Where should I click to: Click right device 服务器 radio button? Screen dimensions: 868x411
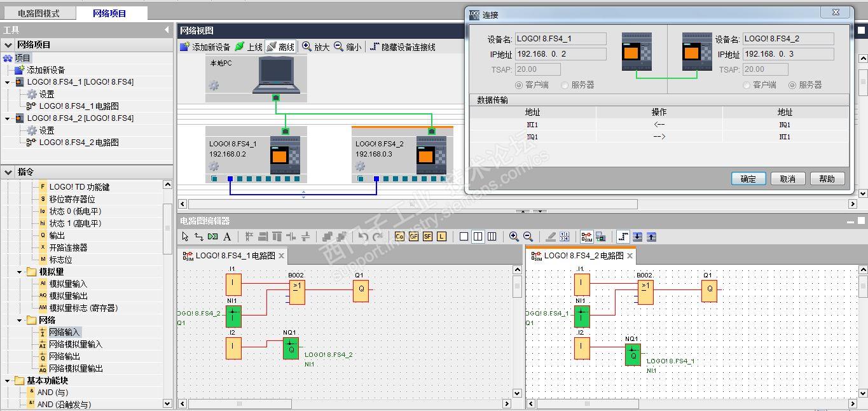[792, 85]
